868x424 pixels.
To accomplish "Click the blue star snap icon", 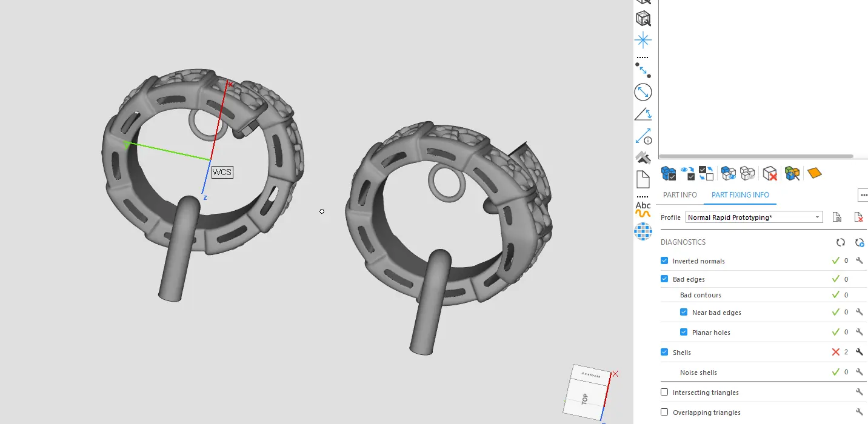I will [643, 41].
